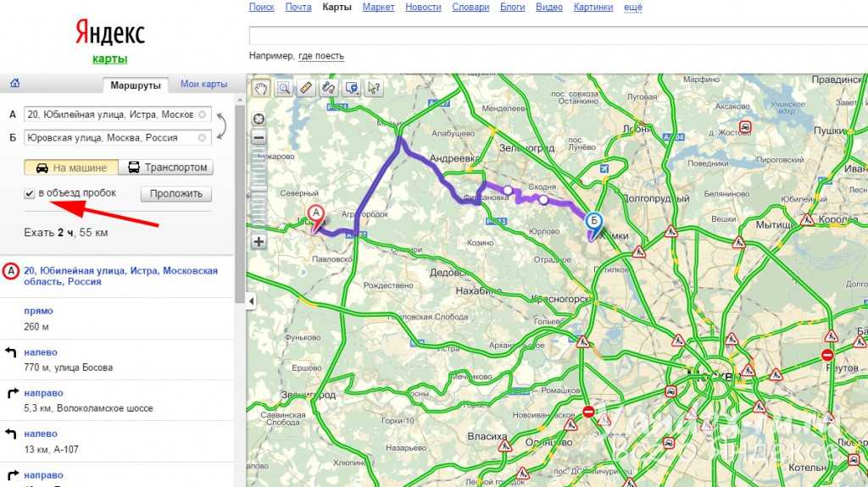868x487 pixels.
Task: Open the 'Маркет' service link
Action: pyautogui.click(x=379, y=7)
